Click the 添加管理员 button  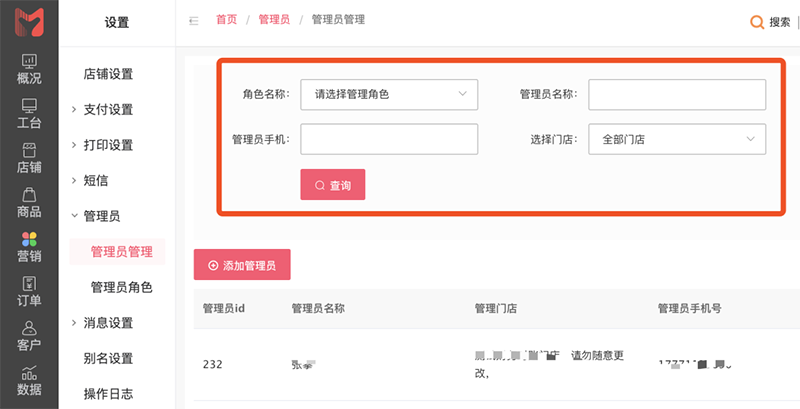coord(242,266)
